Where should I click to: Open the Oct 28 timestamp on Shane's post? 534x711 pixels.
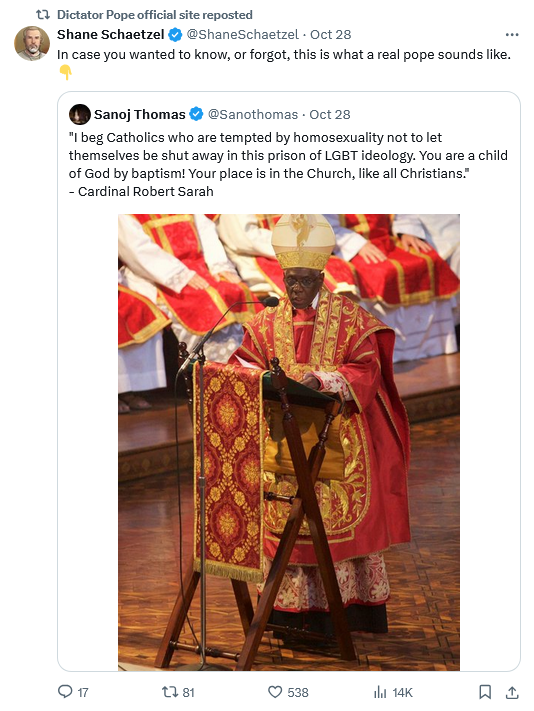[x=330, y=34]
